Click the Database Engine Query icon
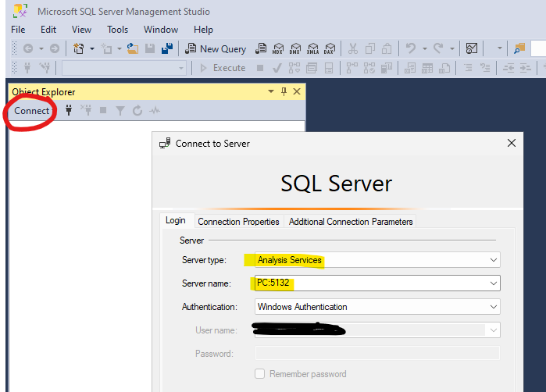Screen dimensions: 546x392 tap(261, 48)
